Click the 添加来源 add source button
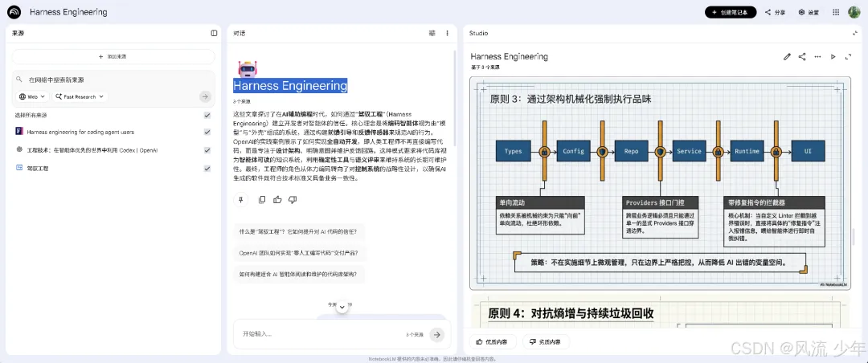868x363 pixels. [113, 56]
